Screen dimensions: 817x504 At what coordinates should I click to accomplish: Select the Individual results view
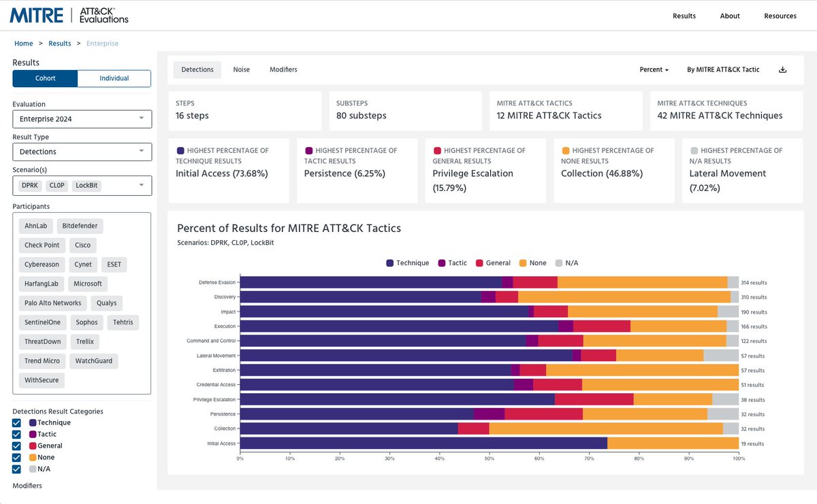tap(114, 78)
